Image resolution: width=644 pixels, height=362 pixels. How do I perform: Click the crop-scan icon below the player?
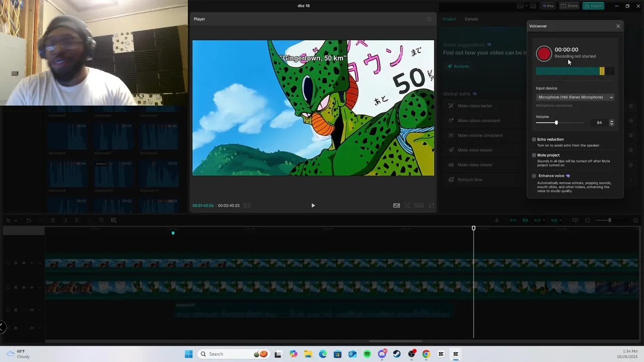[x=407, y=205]
